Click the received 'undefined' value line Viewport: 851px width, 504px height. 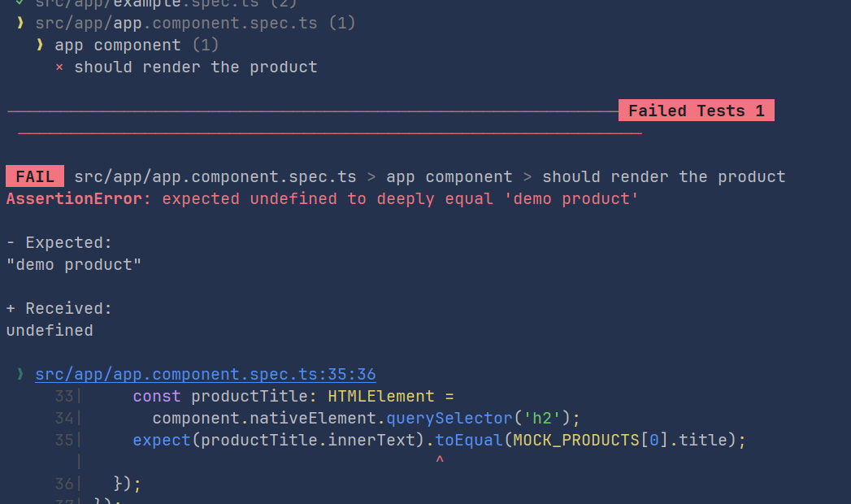pos(50,330)
